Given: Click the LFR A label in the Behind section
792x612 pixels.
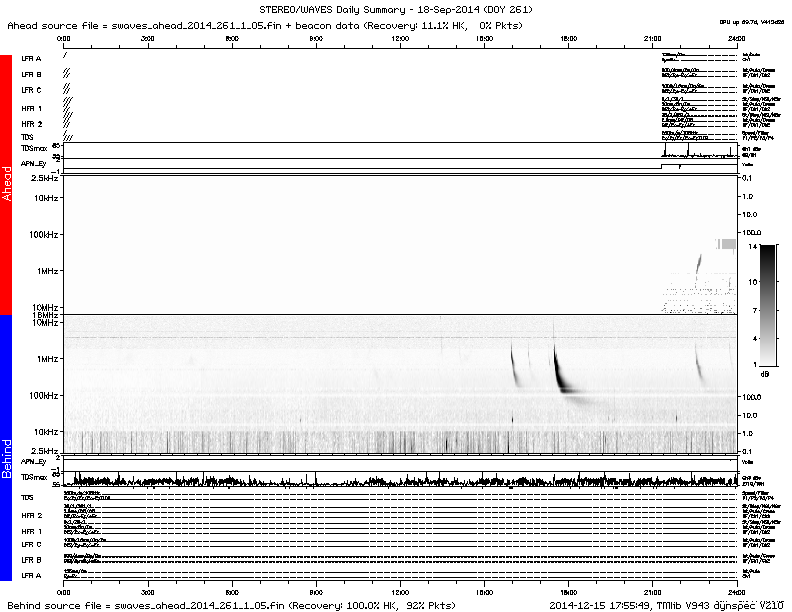Looking at the screenshot, I should coord(31,575).
